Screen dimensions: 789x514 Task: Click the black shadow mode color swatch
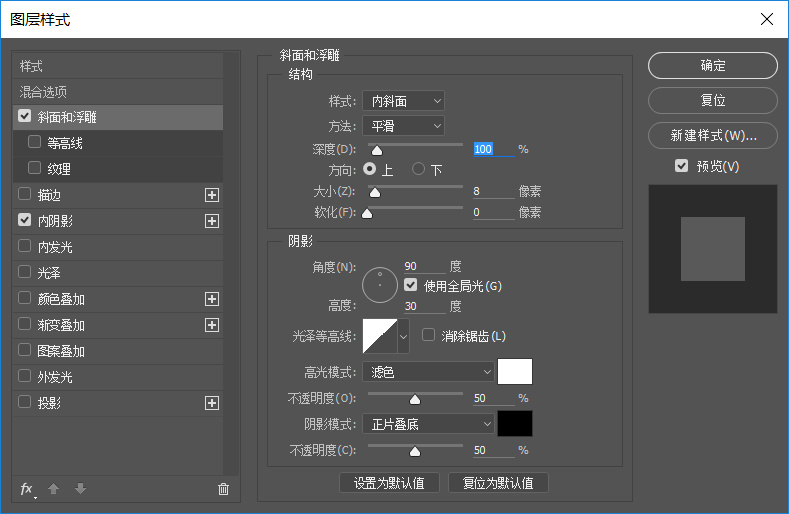[515, 424]
